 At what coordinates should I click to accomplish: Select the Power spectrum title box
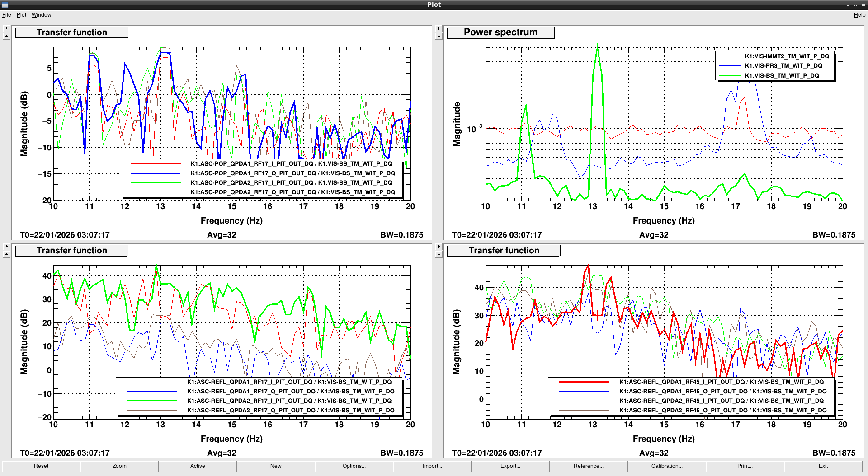tap(500, 33)
